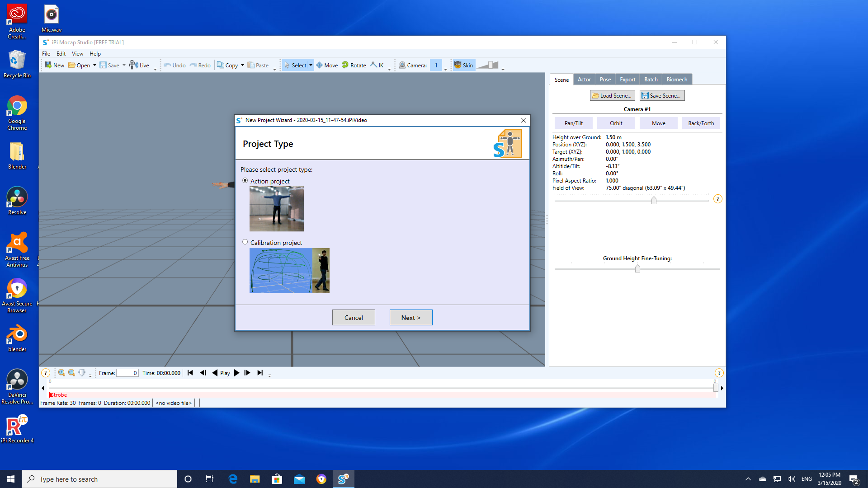Jump to the last frame

[260, 373]
